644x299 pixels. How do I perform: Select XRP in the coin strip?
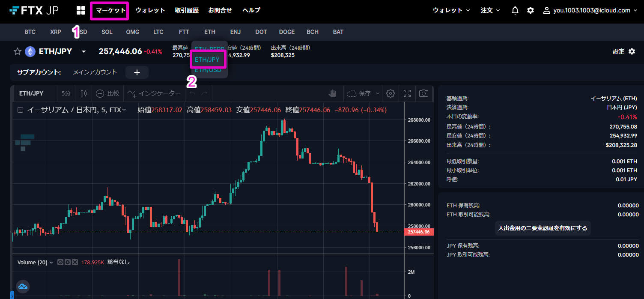56,32
